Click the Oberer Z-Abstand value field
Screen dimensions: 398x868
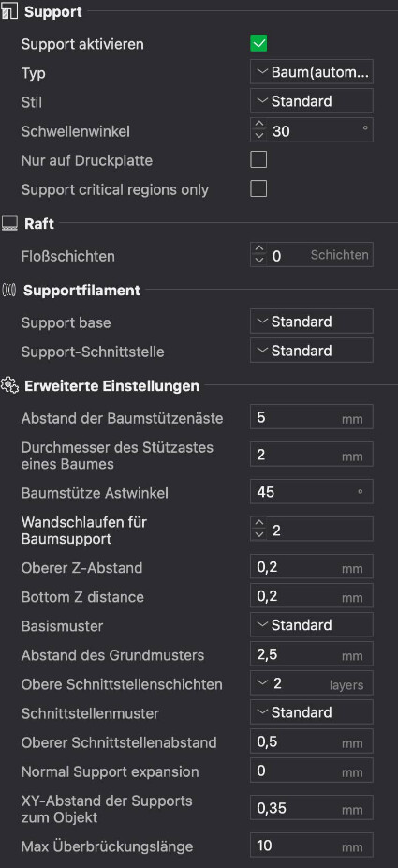click(312, 567)
